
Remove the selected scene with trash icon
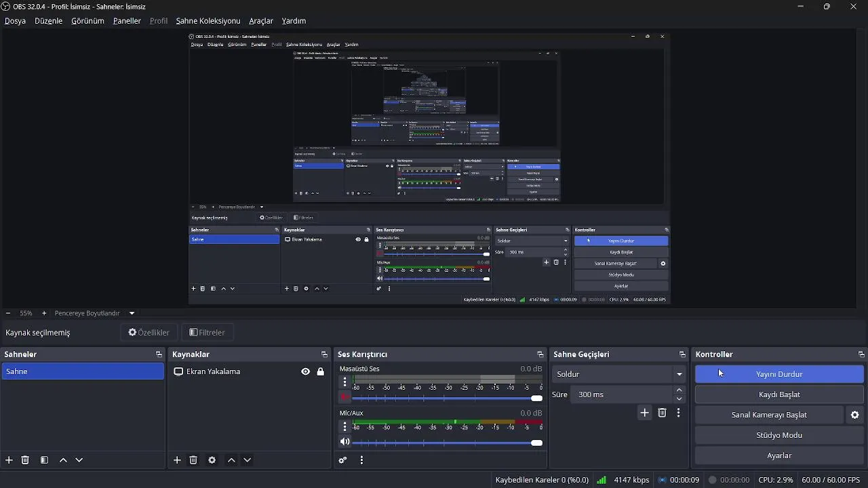tap(25, 460)
